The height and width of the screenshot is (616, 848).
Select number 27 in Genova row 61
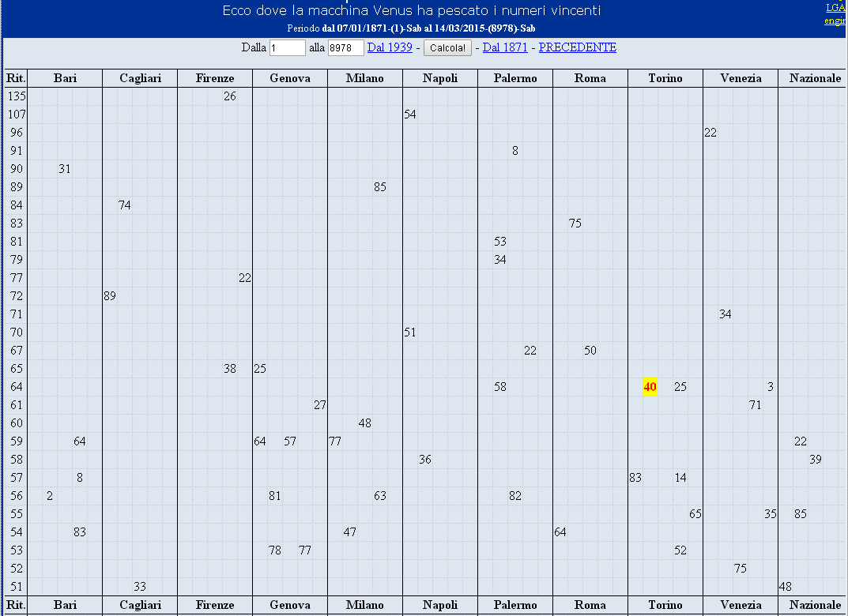(x=320, y=404)
